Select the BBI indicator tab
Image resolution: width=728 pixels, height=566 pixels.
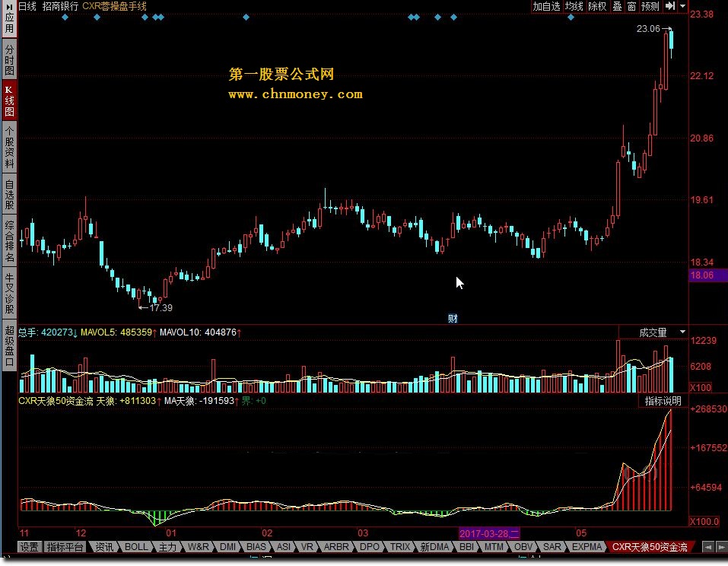point(466,547)
